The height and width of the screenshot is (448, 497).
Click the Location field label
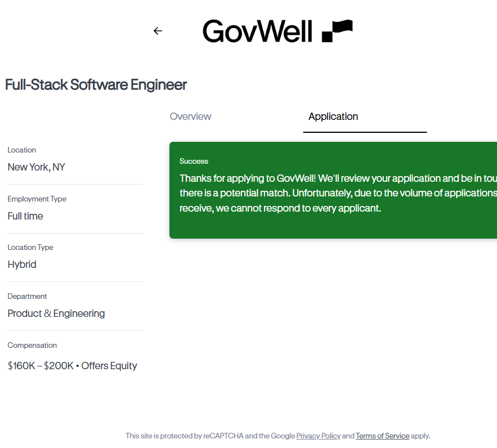coord(21,150)
